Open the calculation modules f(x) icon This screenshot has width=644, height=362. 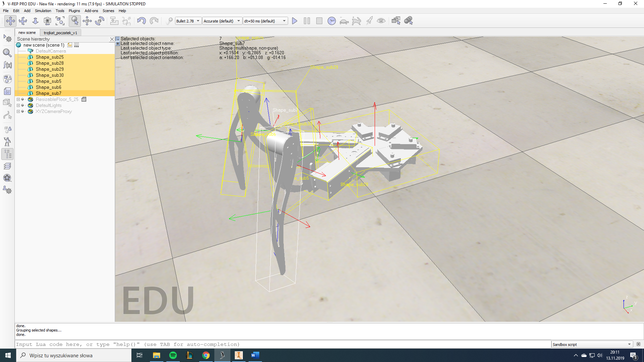pos(7,65)
